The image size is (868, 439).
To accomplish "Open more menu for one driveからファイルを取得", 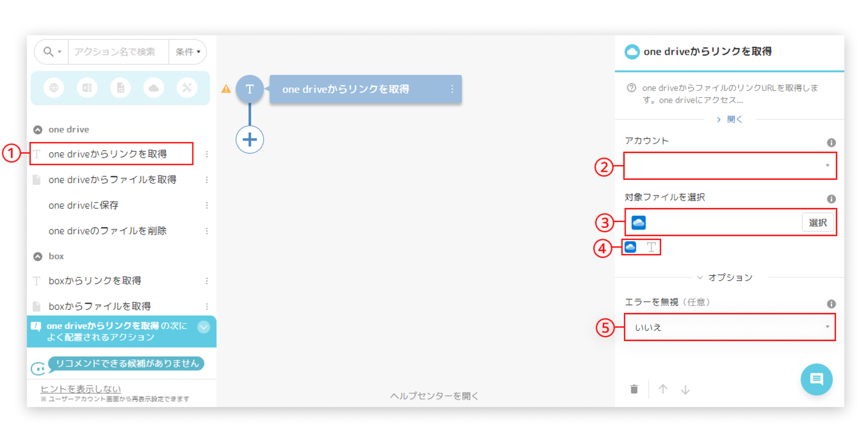I will (x=207, y=180).
